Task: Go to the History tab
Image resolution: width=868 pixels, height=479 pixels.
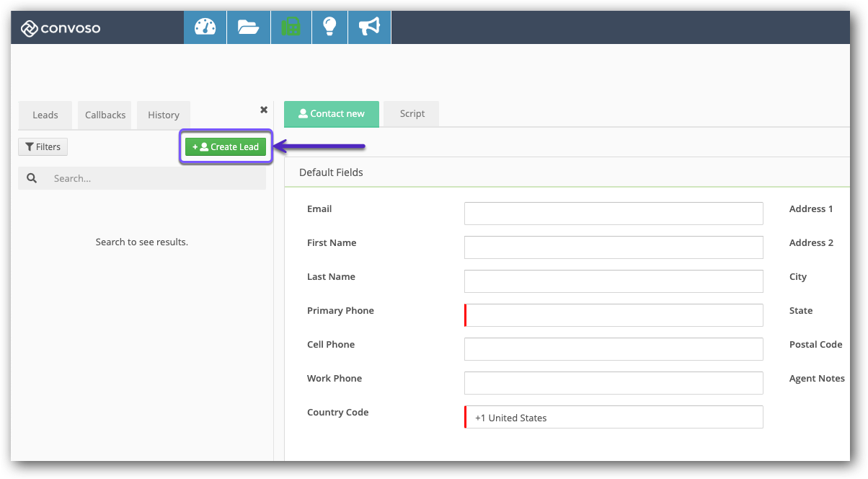Action: click(x=164, y=115)
